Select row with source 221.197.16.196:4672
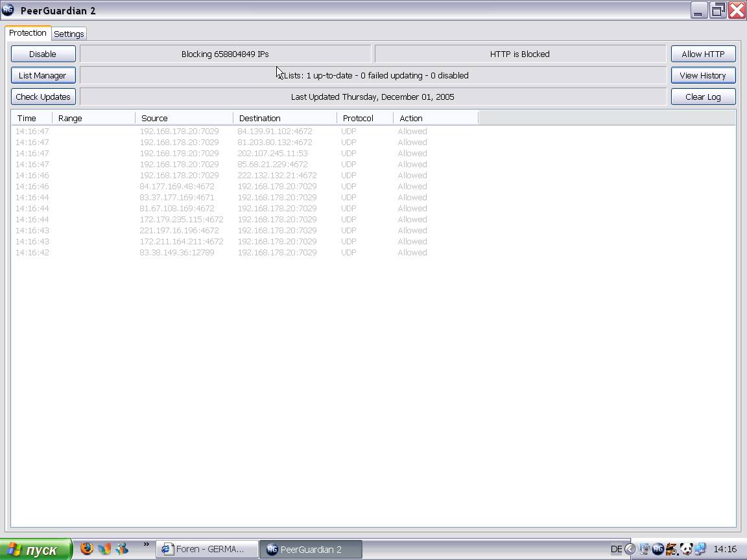Viewport: 747px width, 560px height. [373, 231]
